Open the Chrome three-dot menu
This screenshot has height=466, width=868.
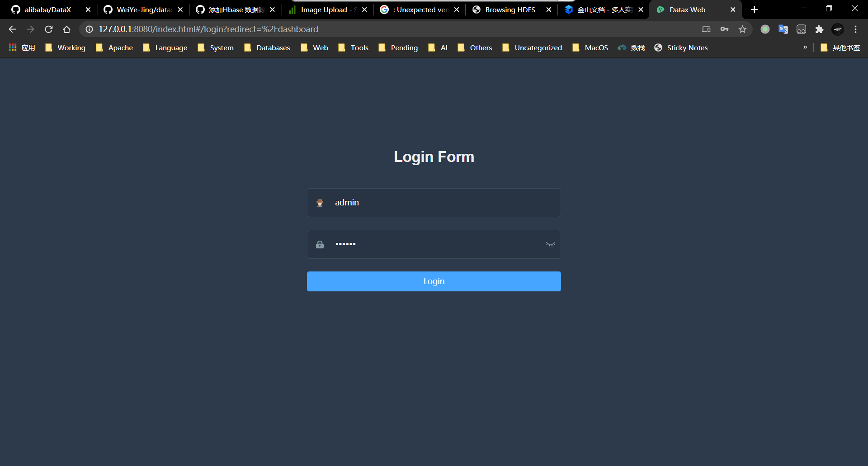(855, 29)
